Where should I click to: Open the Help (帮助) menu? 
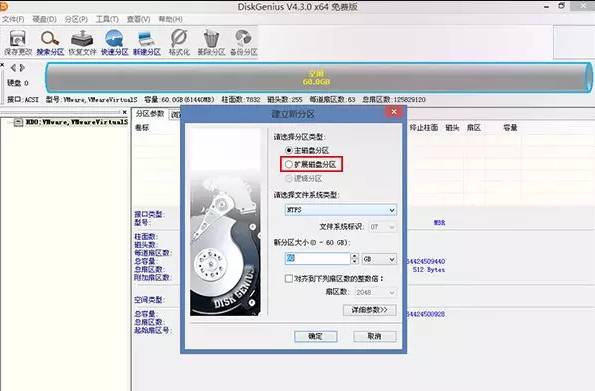[170, 19]
